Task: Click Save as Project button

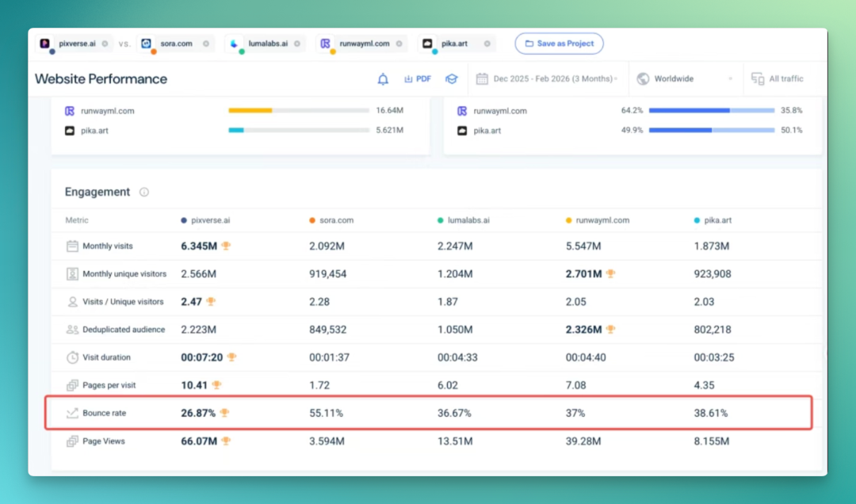Action: (559, 44)
